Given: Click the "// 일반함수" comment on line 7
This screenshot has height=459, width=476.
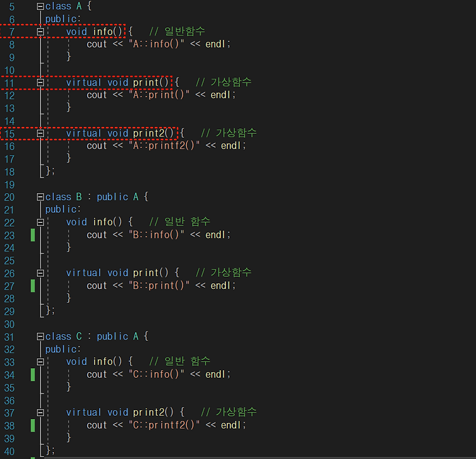Looking at the screenshot, I should [x=177, y=31].
